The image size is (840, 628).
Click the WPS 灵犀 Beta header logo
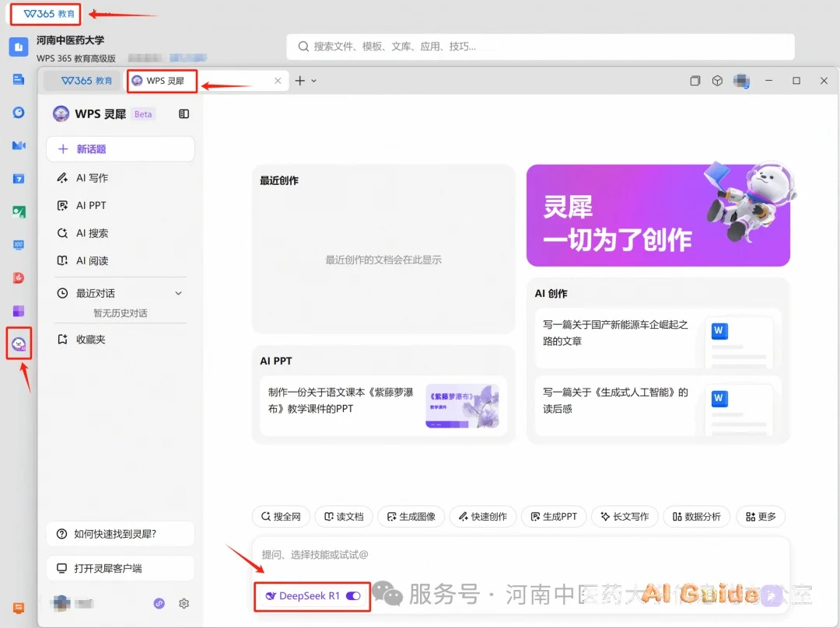pos(104,113)
